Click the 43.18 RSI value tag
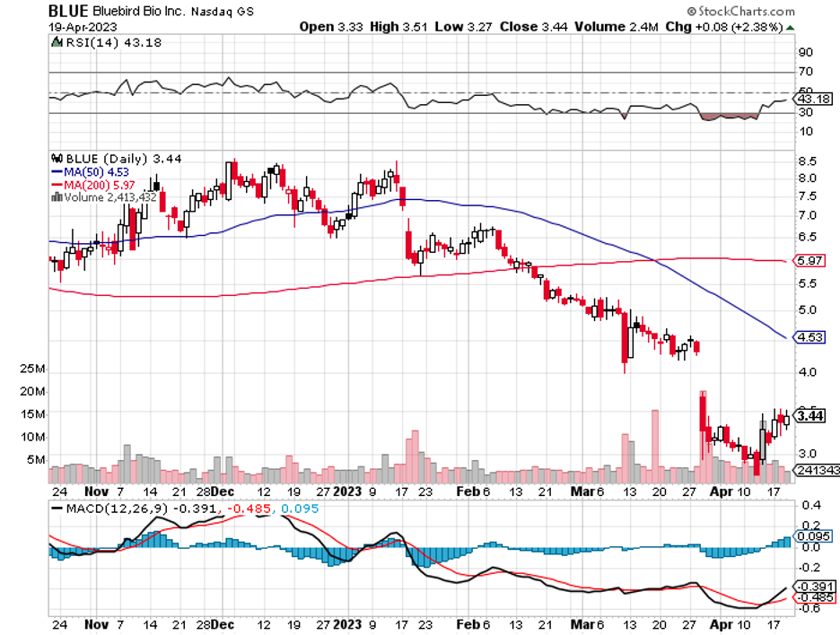The width and height of the screenshot is (840, 635). pos(814,99)
